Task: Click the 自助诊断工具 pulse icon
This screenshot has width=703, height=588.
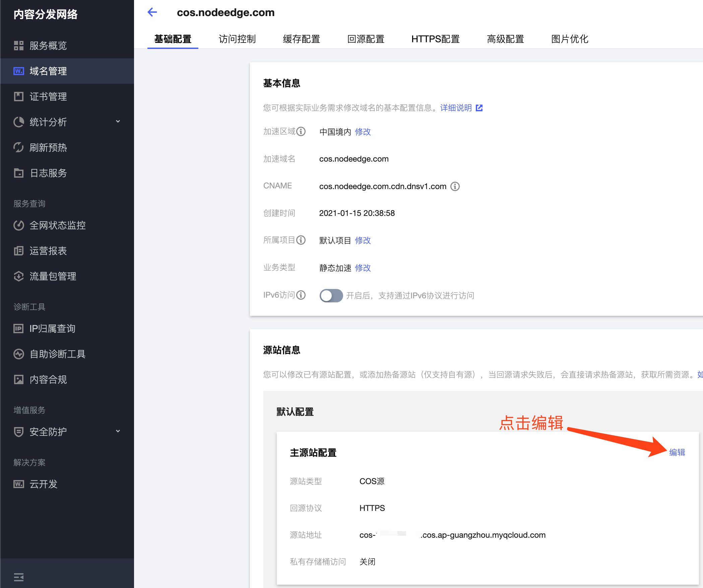Action: pyautogui.click(x=19, y=354)
